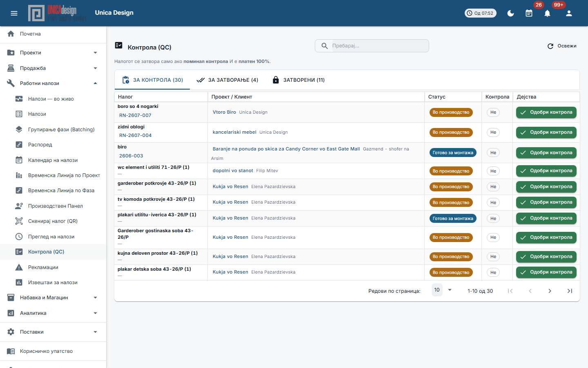
Task: Click the Од 07:52 clock chip
Action: [481, 13]
